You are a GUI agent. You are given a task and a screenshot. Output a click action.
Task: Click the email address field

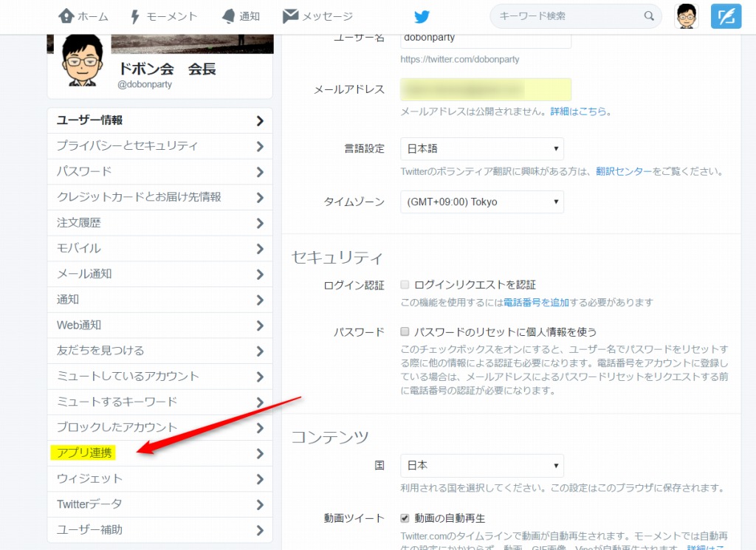(486, 89)
